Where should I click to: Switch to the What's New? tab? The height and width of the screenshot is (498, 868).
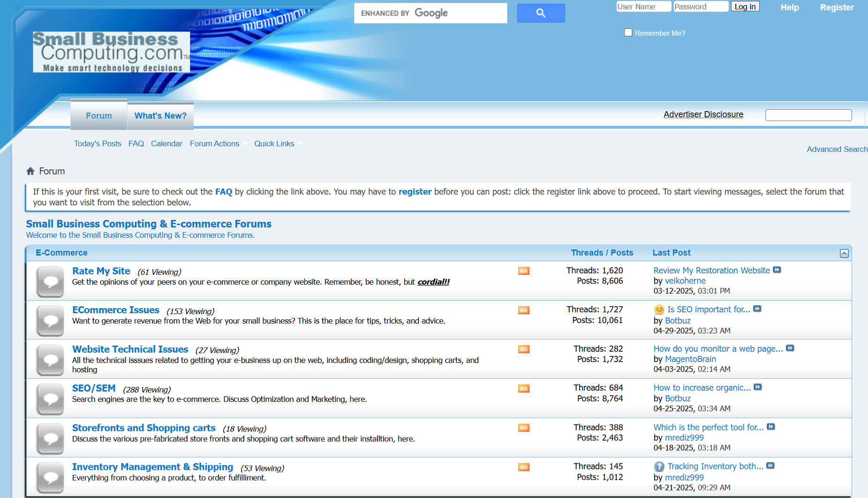(160, 116)
